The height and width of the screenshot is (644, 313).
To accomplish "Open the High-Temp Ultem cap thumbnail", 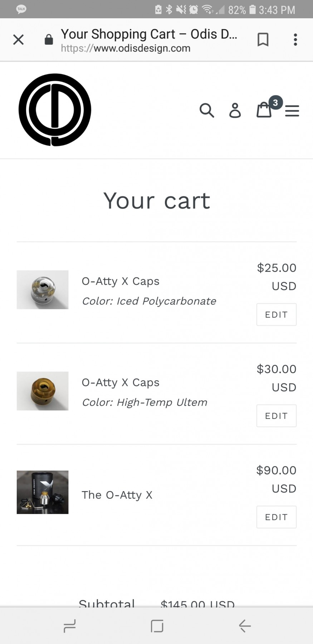I will (x=43, y=391).
